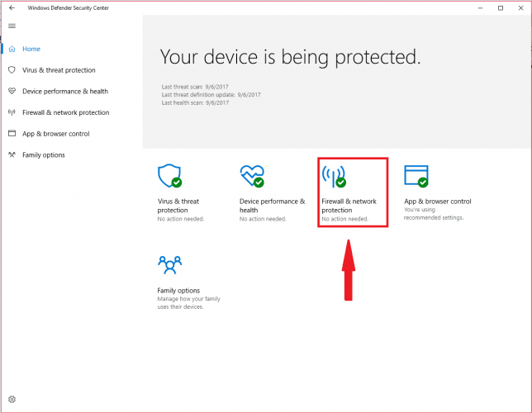The width and height of the screenshot is (532, 413).
Task: Click the Family options people icon
Action: click(169, 264)
